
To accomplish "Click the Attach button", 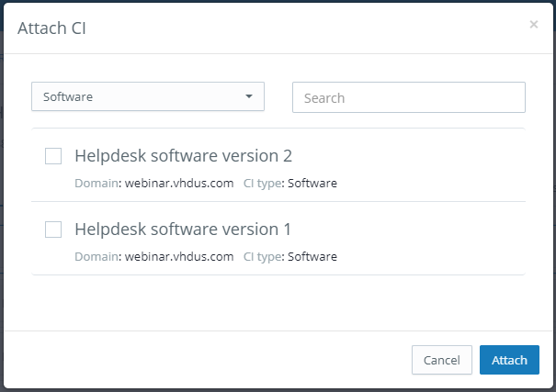I will pos(509,360).
